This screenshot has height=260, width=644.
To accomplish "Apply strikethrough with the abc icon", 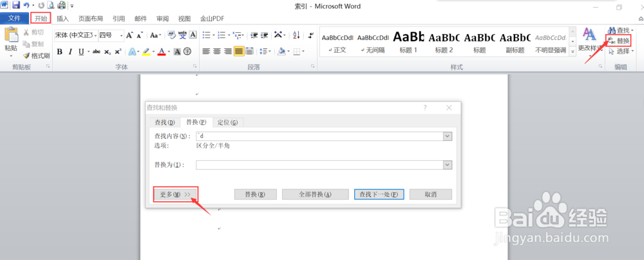I will coord(97,51).
